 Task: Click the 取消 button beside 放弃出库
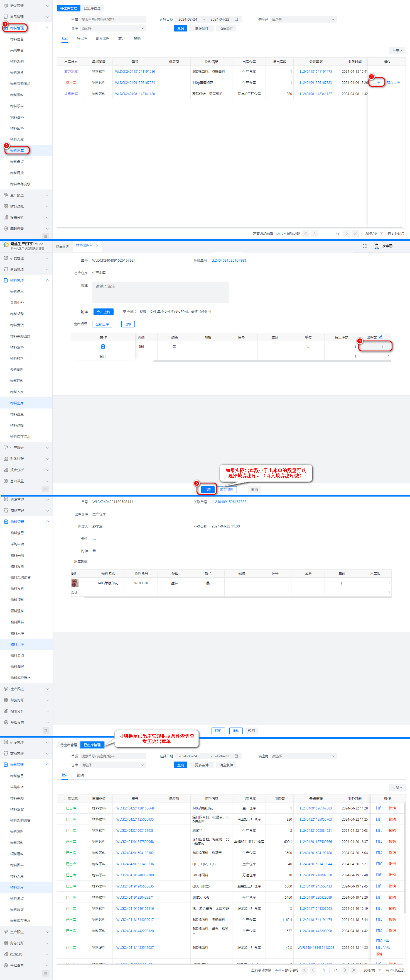click(x=254, y=490)
